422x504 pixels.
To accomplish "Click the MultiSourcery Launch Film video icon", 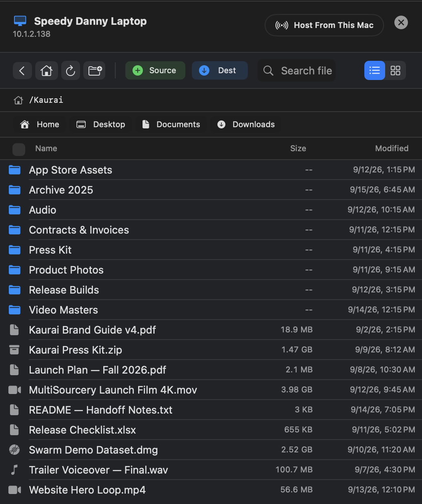I will tap(15, 390).
